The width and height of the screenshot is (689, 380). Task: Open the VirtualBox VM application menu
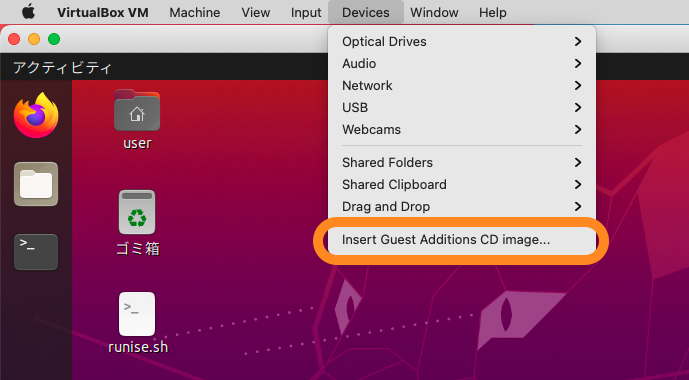(x=103, y=12)
